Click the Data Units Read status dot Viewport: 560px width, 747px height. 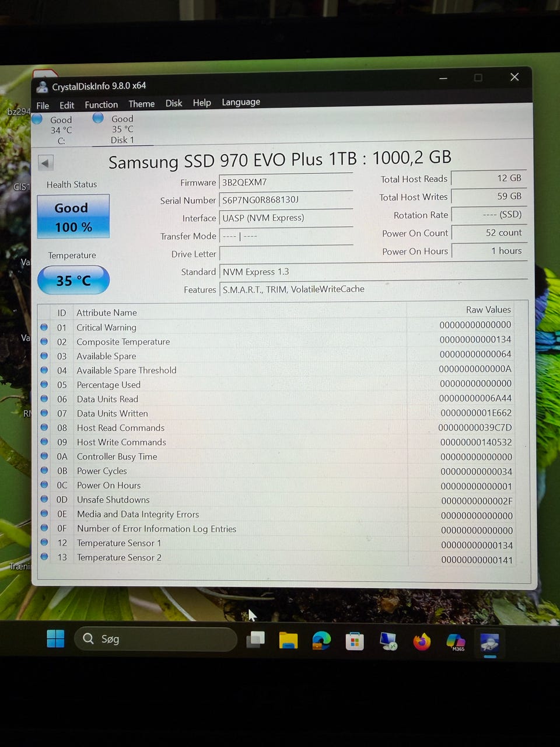[x=44, y=399]
